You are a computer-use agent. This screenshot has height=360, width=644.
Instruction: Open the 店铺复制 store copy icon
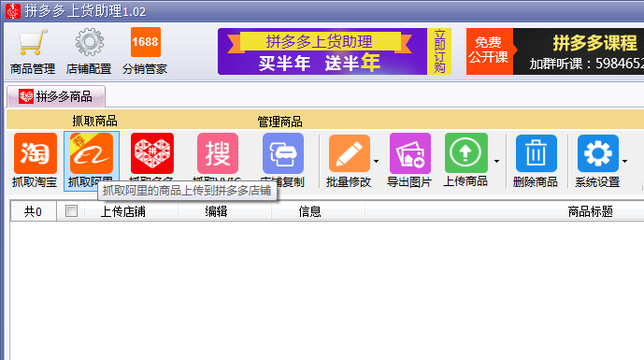point(283,153)
